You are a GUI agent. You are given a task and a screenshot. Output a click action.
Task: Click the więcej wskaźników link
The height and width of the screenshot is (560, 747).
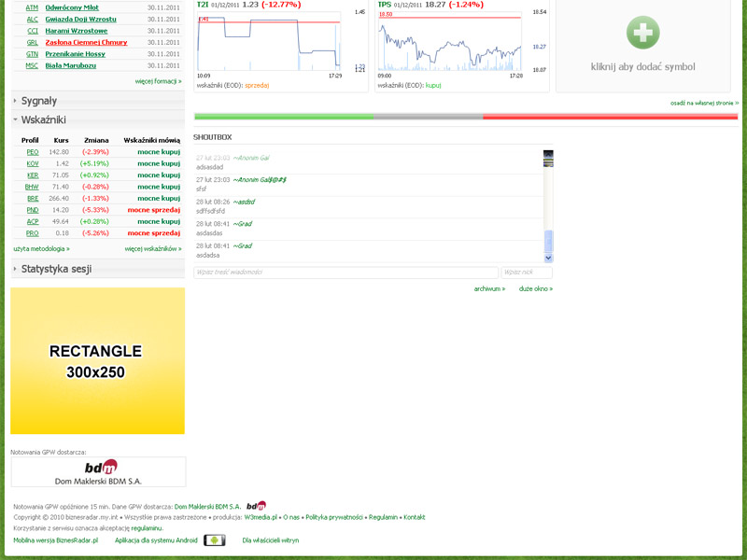pos(153,249)
